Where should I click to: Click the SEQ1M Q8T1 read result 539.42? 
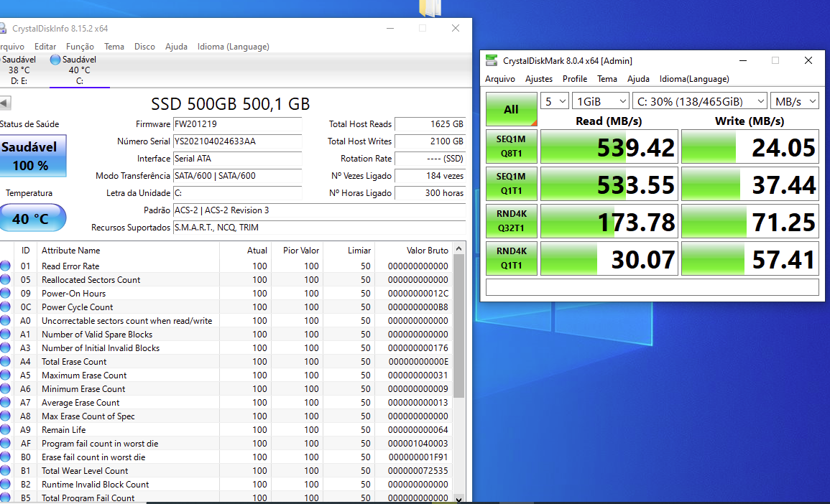coord(609,146)
